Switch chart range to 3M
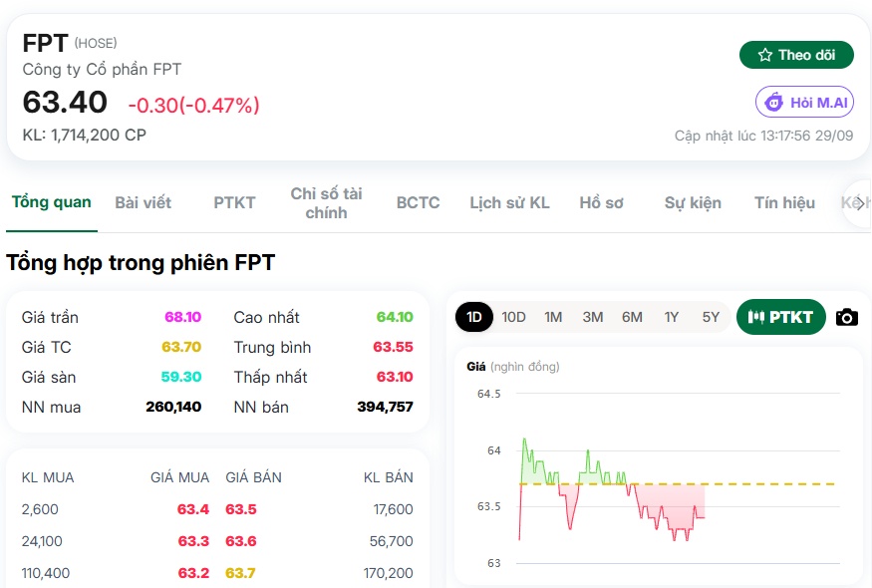 592,317
